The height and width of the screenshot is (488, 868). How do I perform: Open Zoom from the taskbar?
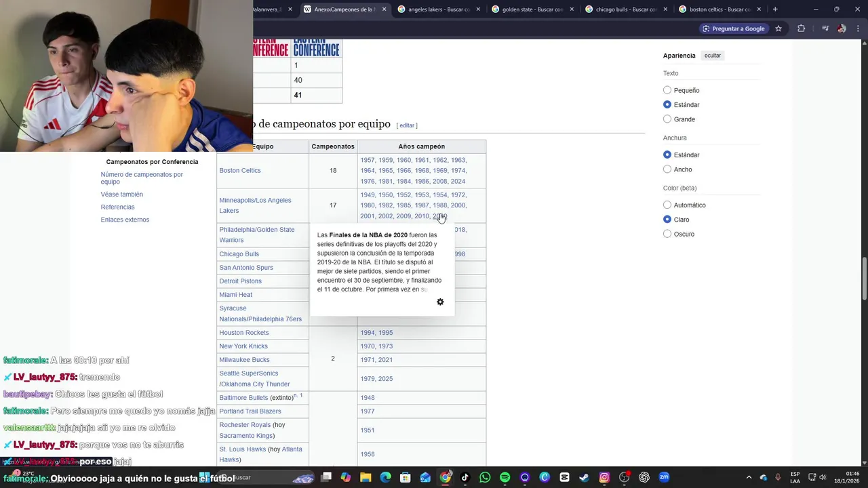(664, 477)
